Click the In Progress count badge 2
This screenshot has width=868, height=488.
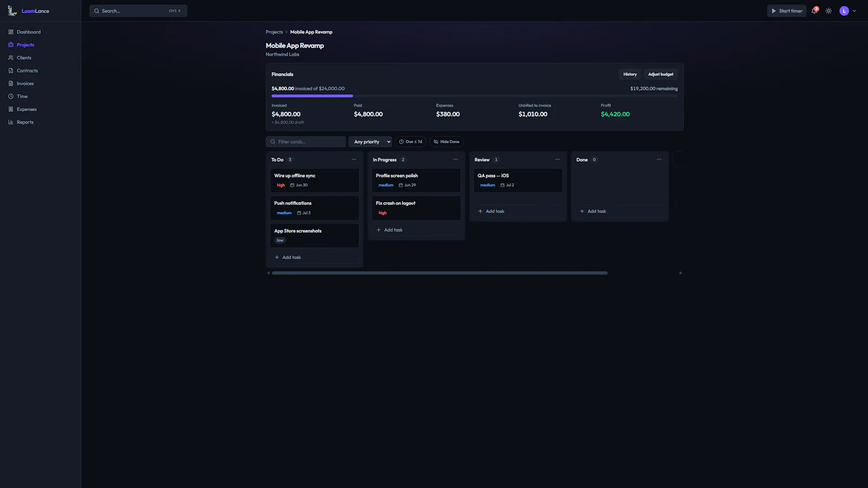coord(403,159)
